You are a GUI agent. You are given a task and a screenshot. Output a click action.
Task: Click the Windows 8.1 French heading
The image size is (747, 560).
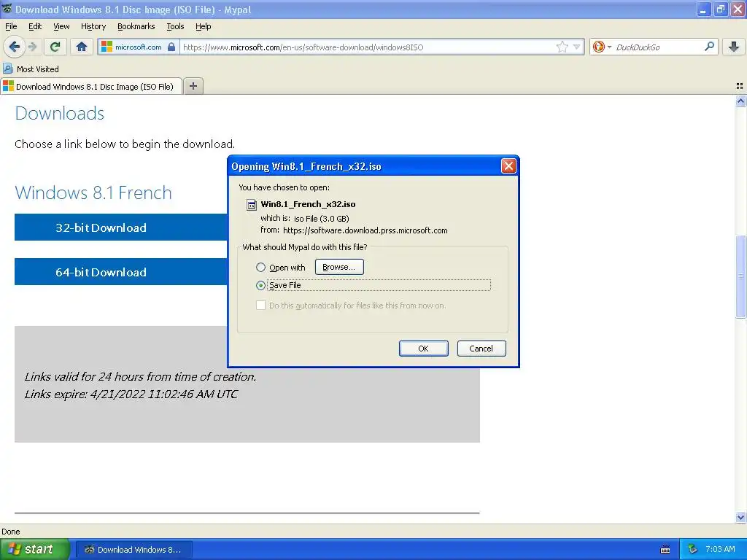[x=93, y=192]
